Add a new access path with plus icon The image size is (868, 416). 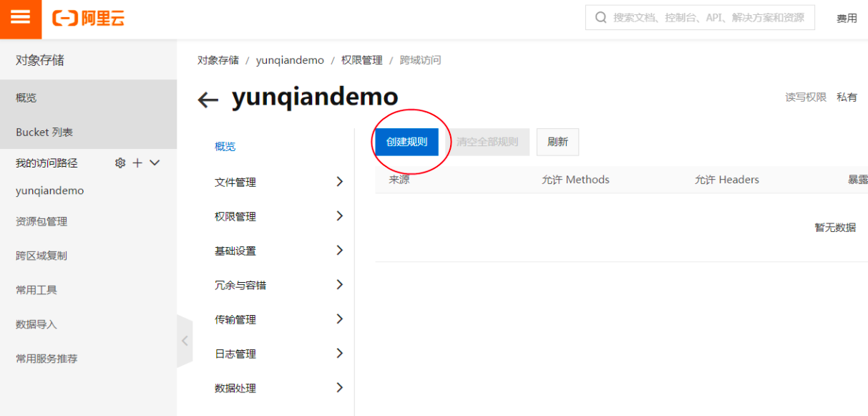137,163
